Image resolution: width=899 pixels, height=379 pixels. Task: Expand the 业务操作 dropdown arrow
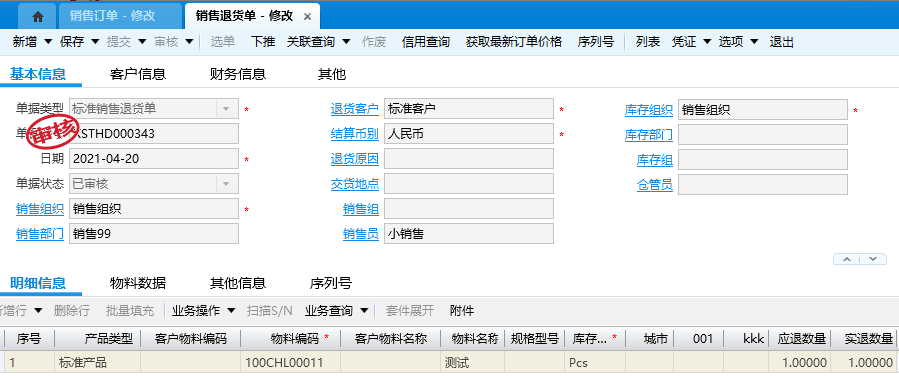(231, 311)
